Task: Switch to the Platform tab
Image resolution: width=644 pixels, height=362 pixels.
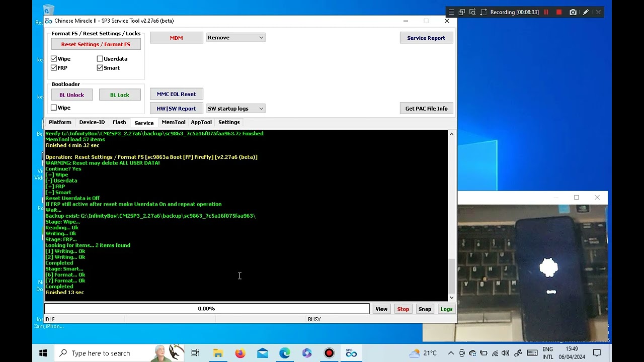Action: tap(60, 122)
